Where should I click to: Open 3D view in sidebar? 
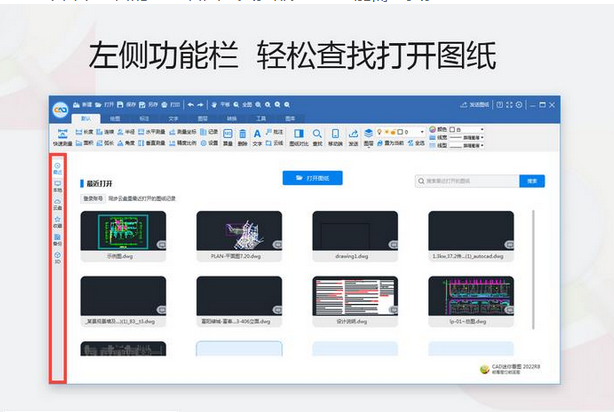click(58, 258)
